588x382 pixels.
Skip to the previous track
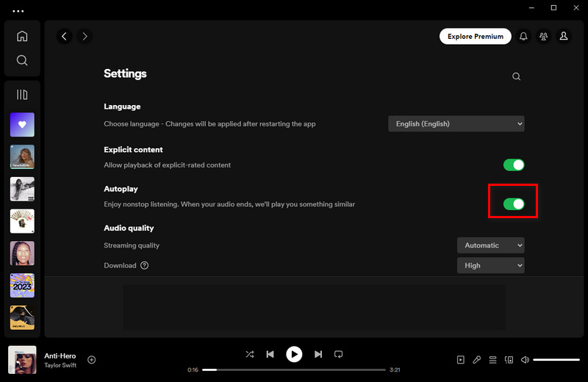coord(270,354)
